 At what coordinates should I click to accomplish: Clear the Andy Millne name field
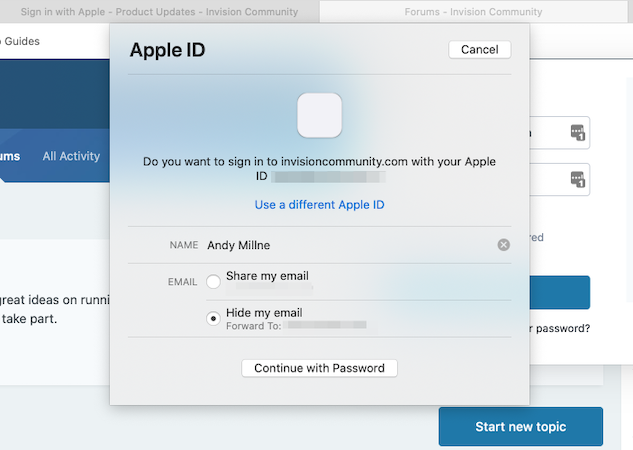coord(503,245)
